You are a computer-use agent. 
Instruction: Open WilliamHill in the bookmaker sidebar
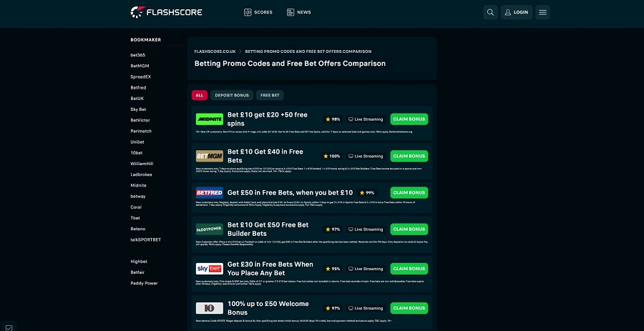pyautogui.click(x=141, y=164)
